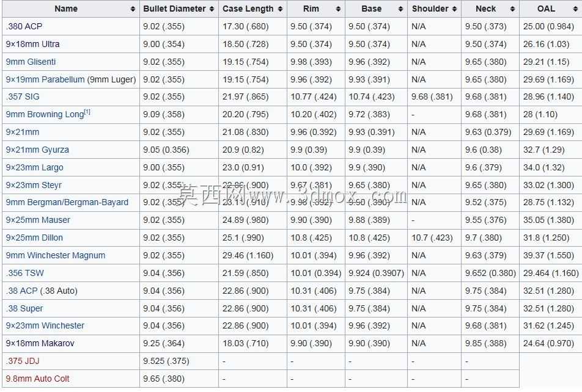Sort by OAL column sort arrows
582x392 pixels.
pyautogui.click(x=575, y=9)
